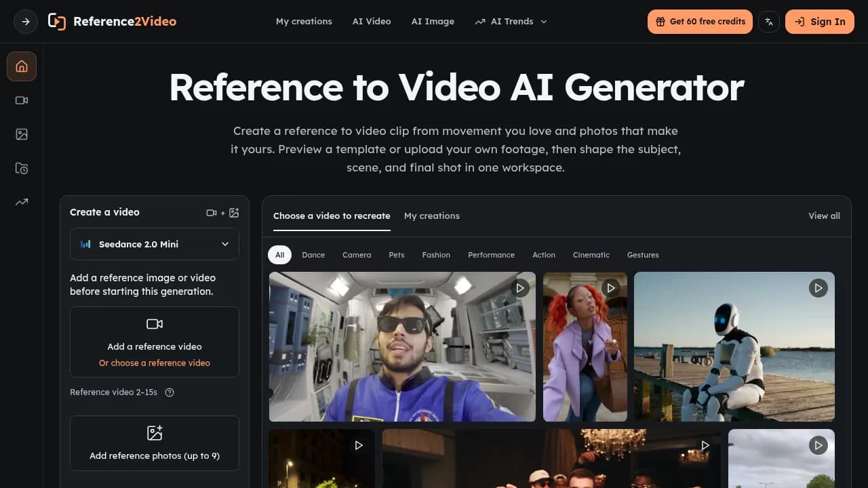Viewport: 868px width, 488px height.
Task: Click Add reference photos upload box
Action: 155,443
